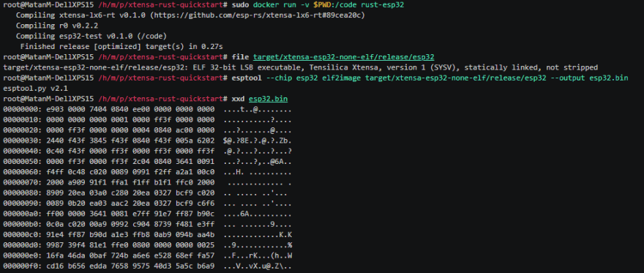Click the xxd command word

click(x=239, y=100)
